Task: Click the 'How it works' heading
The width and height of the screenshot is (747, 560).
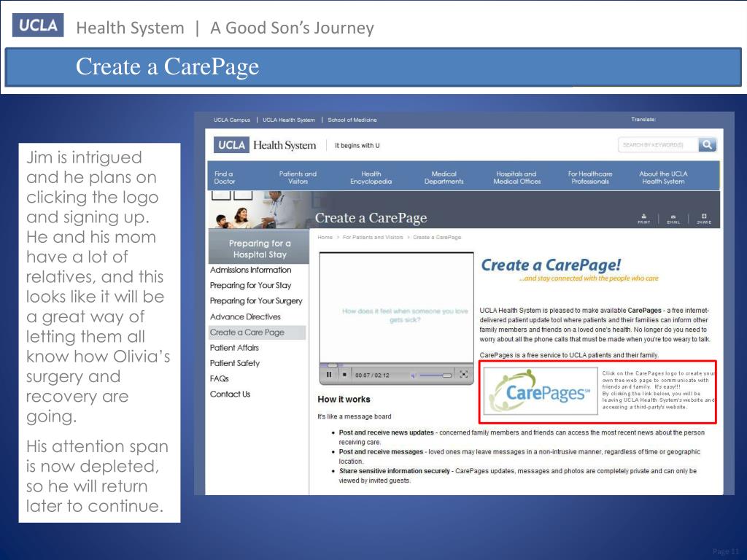Action: click(x=344, y=400)
